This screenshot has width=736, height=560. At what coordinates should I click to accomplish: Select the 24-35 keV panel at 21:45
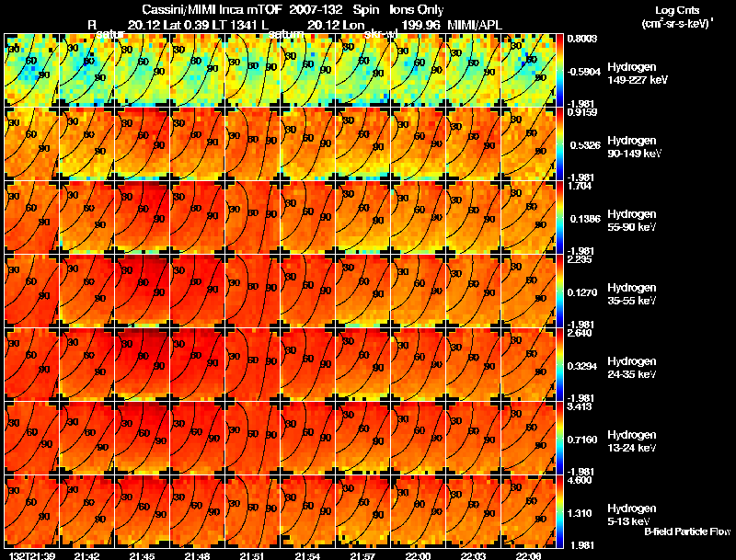pos(142,364)
